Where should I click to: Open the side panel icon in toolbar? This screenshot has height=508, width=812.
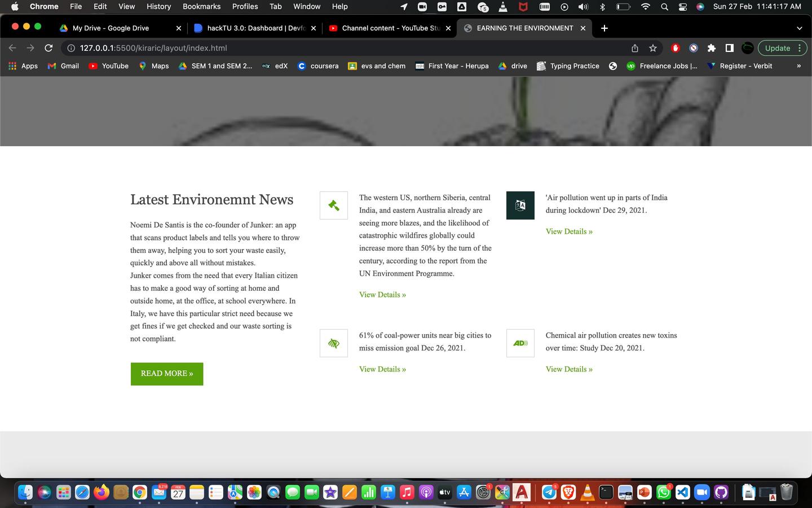tap(730, 48)
